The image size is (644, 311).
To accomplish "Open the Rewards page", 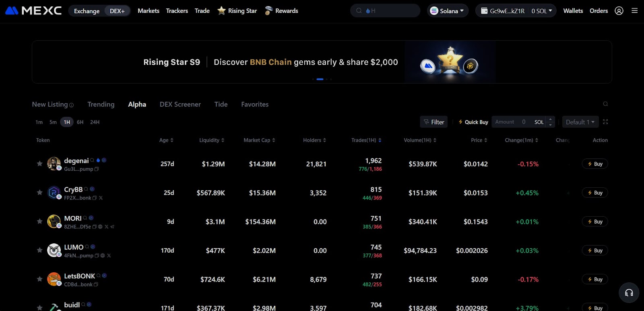I will coord(281,11).
